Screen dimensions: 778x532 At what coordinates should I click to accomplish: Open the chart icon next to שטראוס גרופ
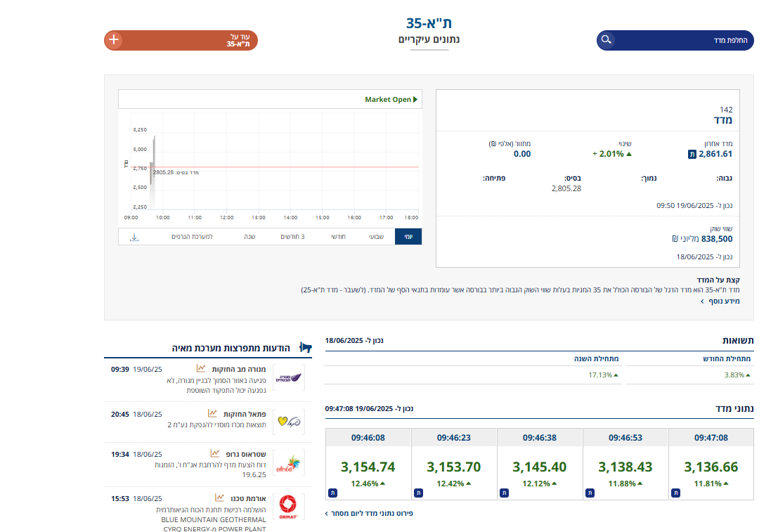215,454
